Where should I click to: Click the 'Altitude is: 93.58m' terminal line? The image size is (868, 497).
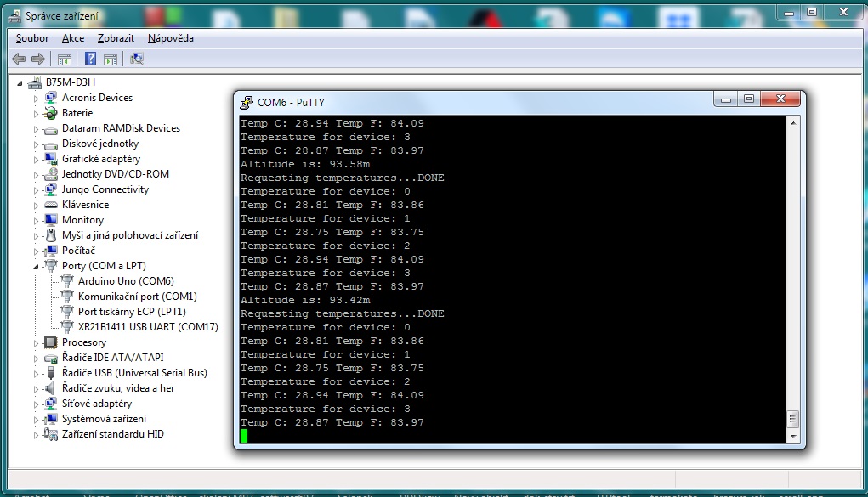[305, 164]
